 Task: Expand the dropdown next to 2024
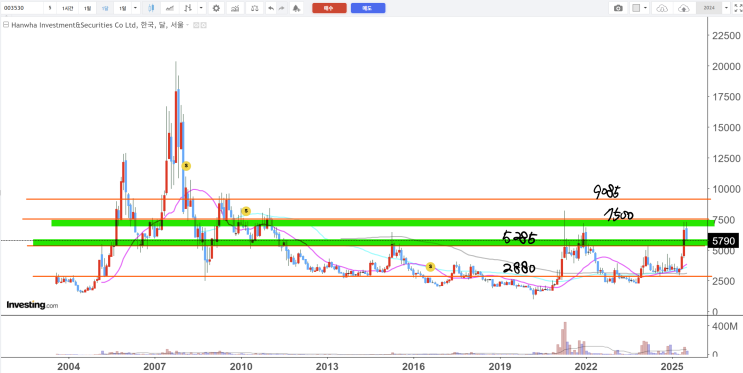coord(726,8)
